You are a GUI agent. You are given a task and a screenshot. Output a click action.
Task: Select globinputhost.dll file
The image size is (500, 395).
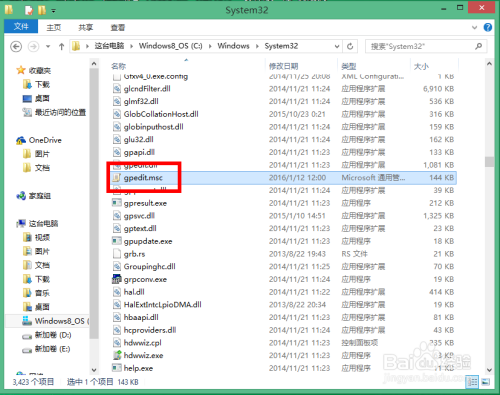(x=153, y=127)
